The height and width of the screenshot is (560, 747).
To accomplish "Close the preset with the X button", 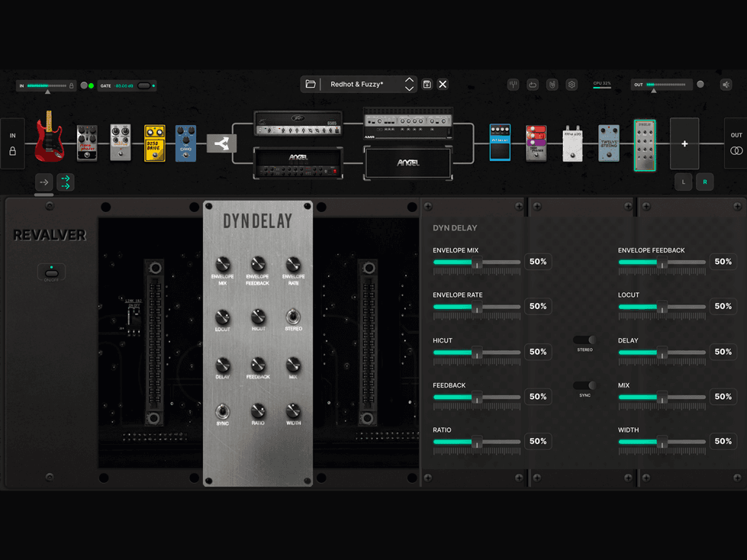I will 442,84.
